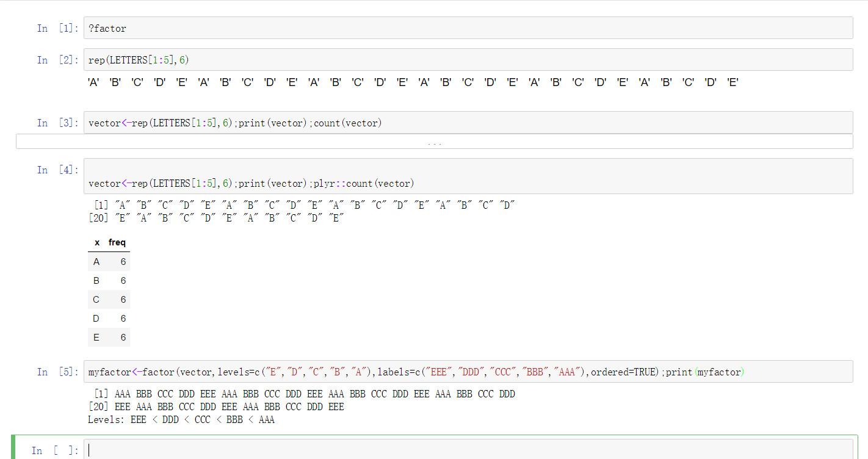This screenshot has height=459, width=868.
Task: Click into the ?factor code cell
Action: click(468, 28)
